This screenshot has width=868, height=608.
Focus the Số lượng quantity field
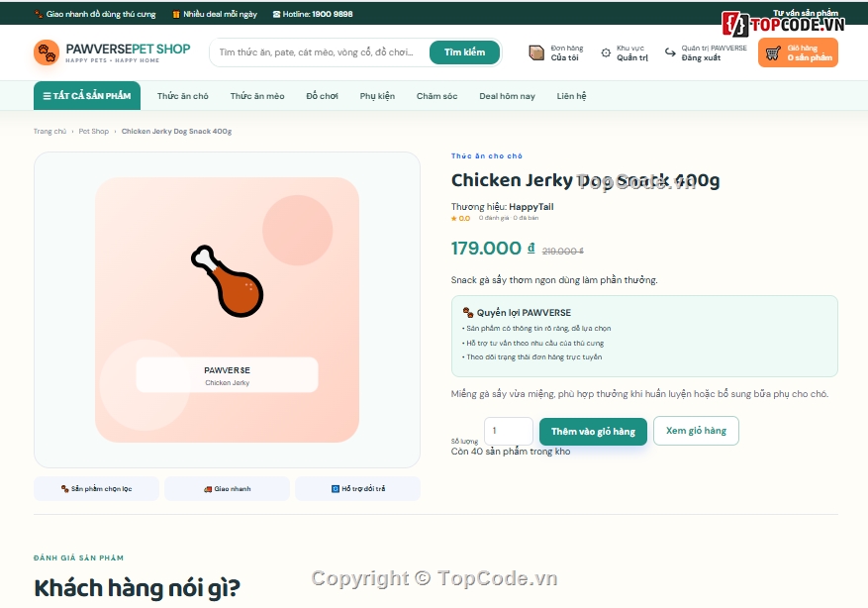(508, 431)
